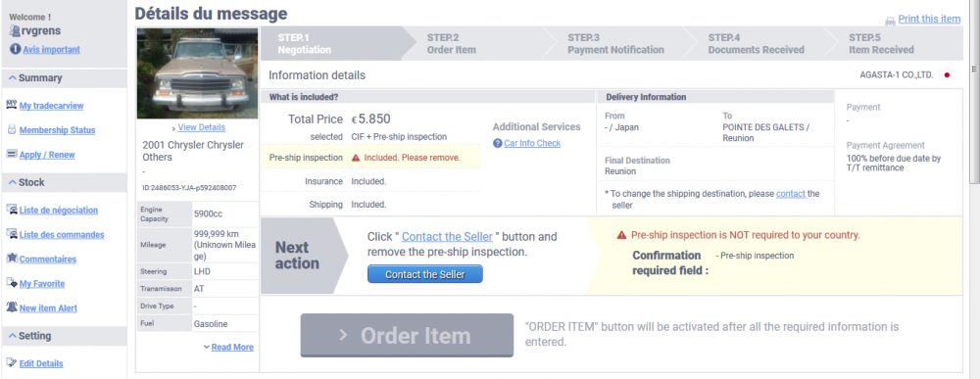The image size is (980, 379).
Task: Click the printer icon beside Print this item
Action: click(x=890, y=21)
